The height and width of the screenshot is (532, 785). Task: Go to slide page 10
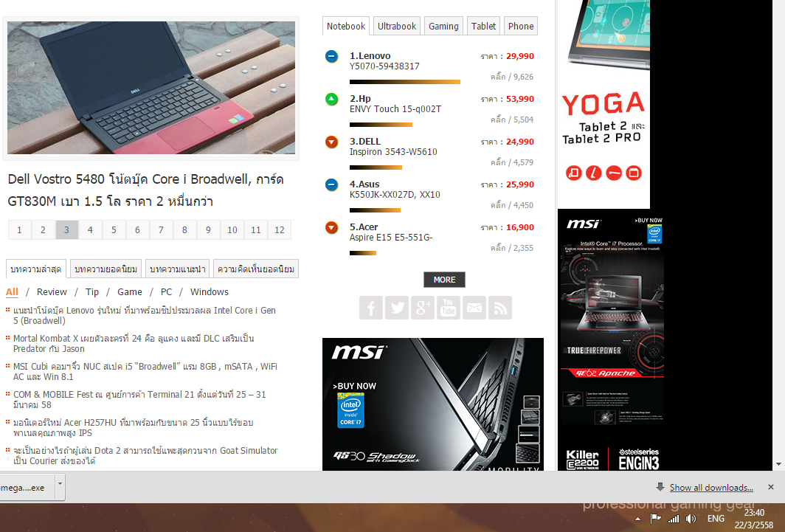pyautogui.click(x=232, y=229)
